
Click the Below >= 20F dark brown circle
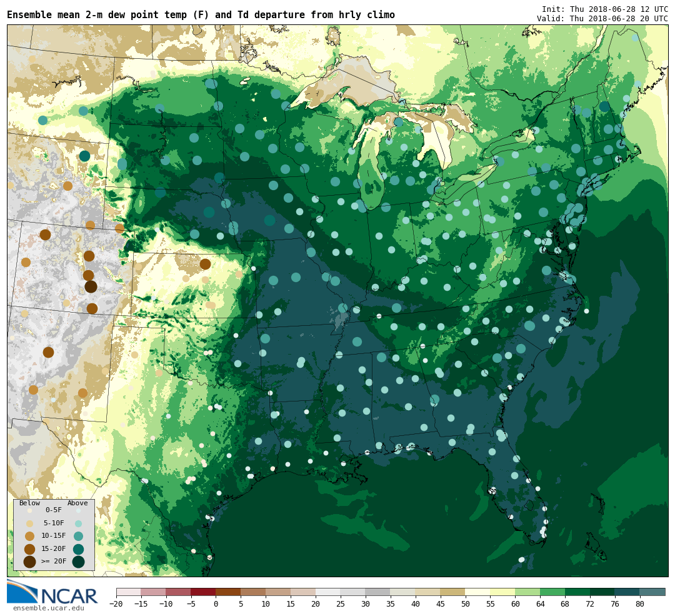pyautogui.click(x=30, y=562)
